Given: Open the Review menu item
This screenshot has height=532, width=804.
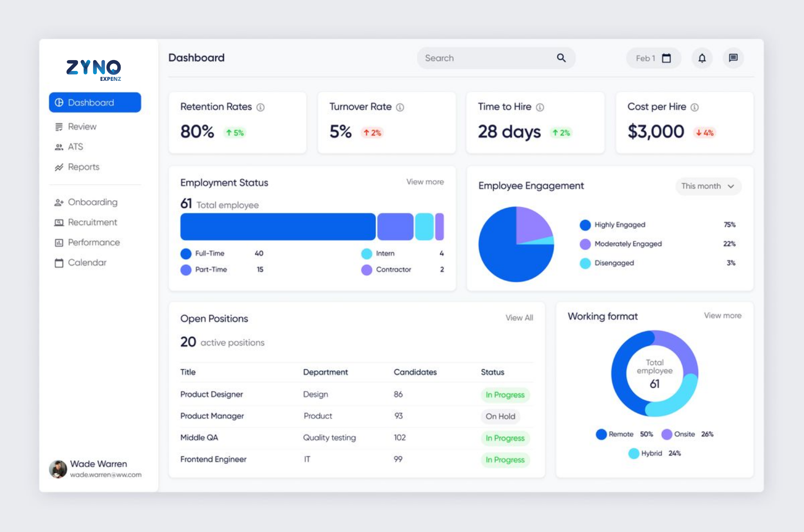Looking at the screenshot, I should point(82,127).
